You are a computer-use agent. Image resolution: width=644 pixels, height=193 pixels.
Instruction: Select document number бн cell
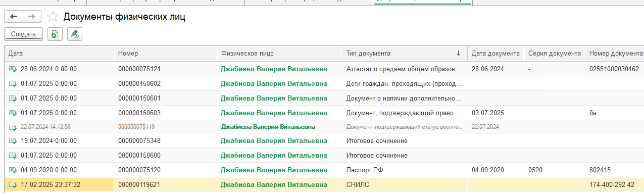point(592,113)
